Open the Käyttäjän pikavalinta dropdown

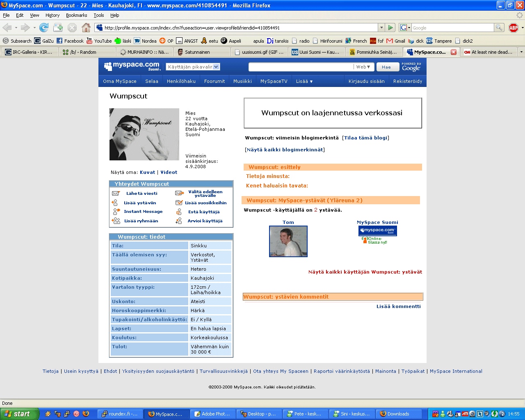tap(193, 67)
